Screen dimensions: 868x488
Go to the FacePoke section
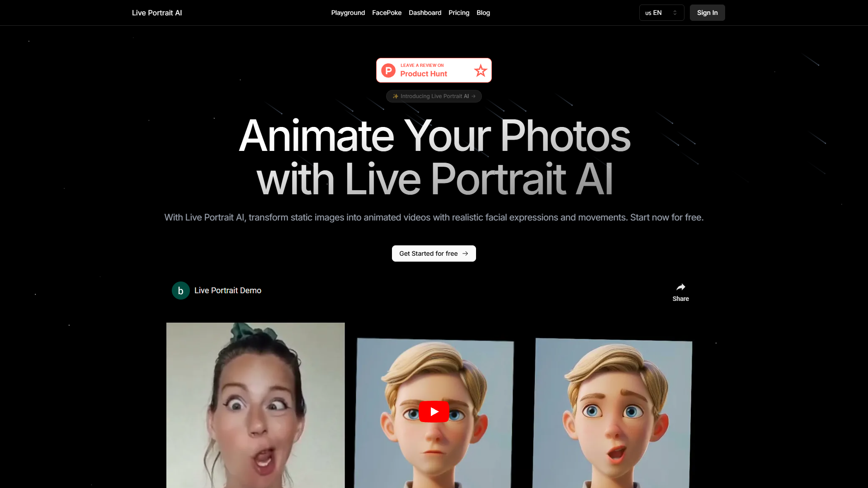click(x=387, y=13)
